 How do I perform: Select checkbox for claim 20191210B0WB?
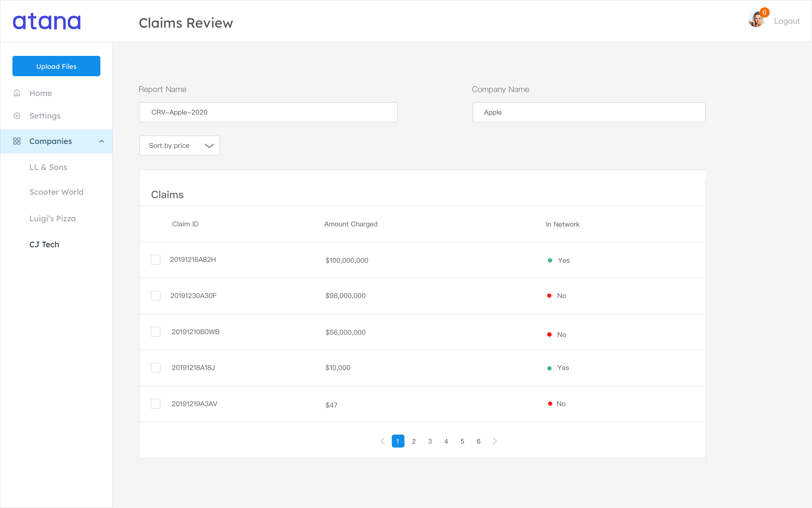155,332
